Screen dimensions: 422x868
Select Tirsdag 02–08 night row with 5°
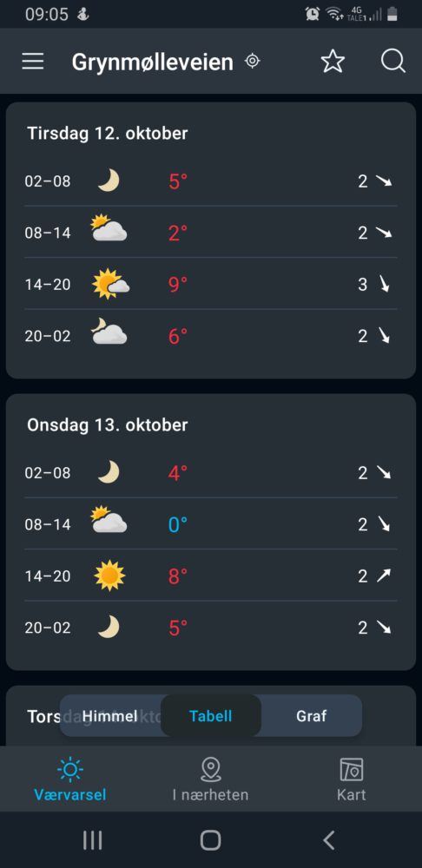(210, 181)
